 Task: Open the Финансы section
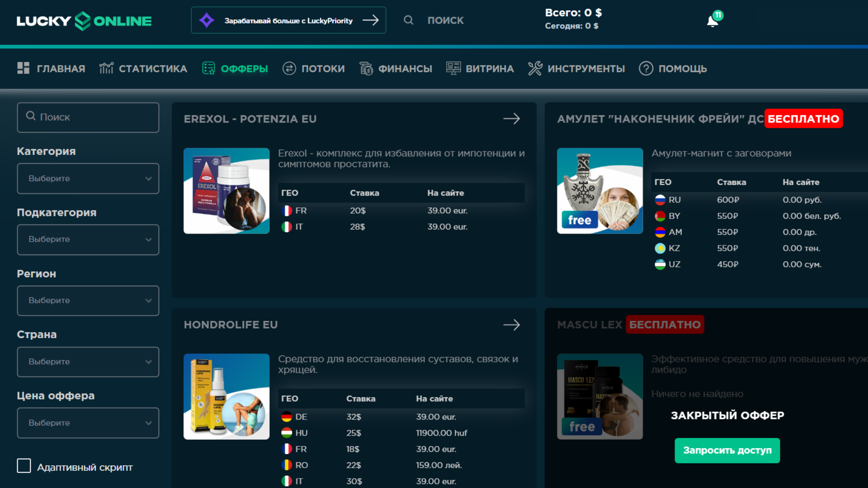405,69
